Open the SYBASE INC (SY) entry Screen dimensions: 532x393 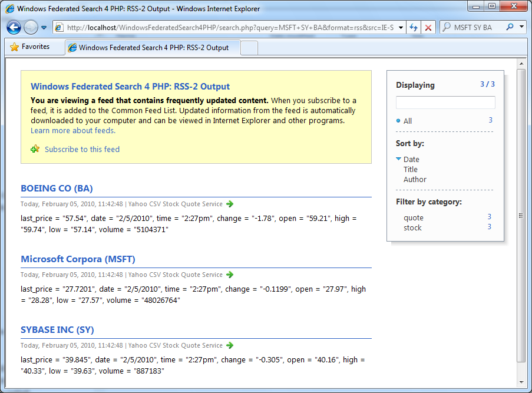click(57, 330)
